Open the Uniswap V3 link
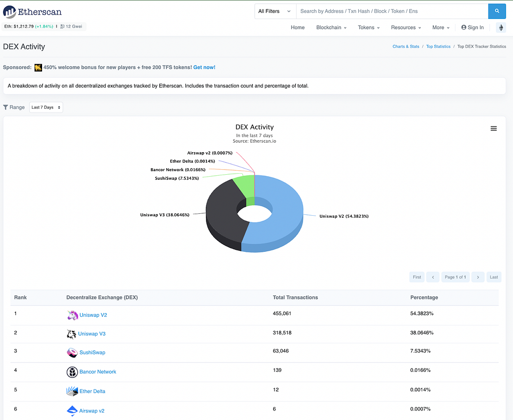Screen dimensions: 513x420 92,334
